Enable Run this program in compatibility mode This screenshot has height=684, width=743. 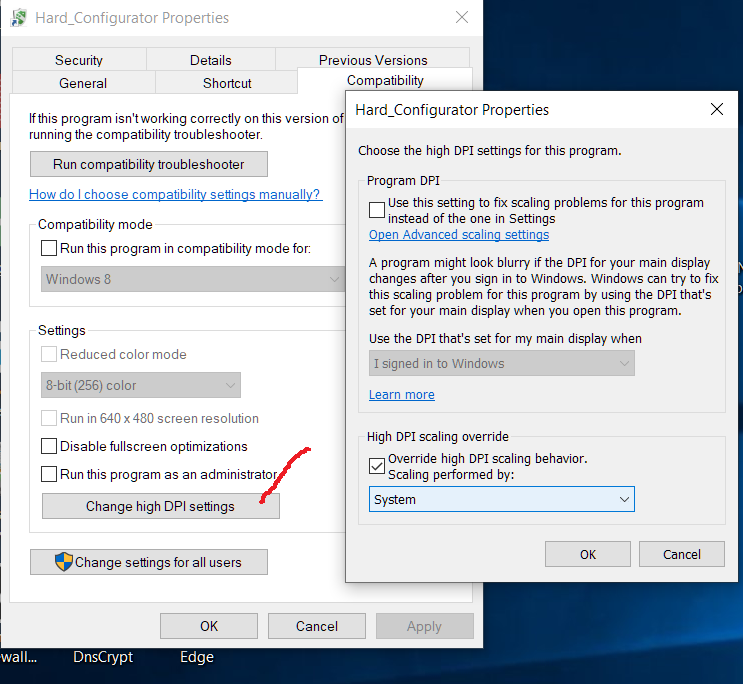49,248
